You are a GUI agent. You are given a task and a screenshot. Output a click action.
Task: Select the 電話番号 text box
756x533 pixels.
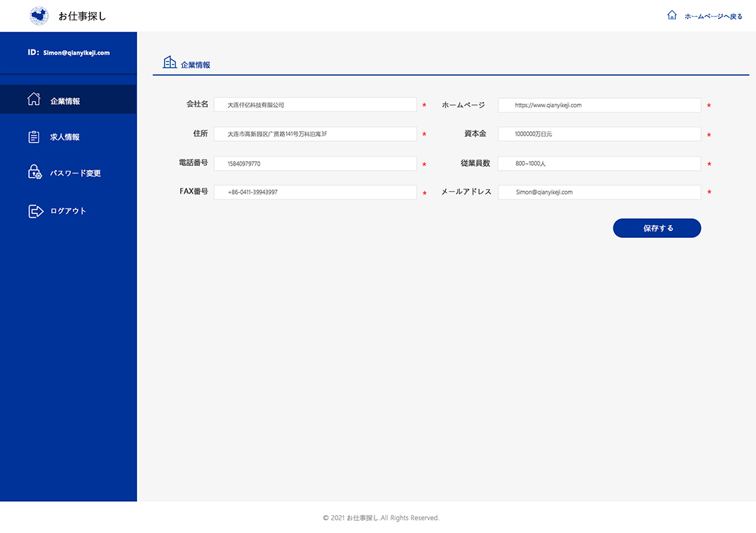(315, 164)
